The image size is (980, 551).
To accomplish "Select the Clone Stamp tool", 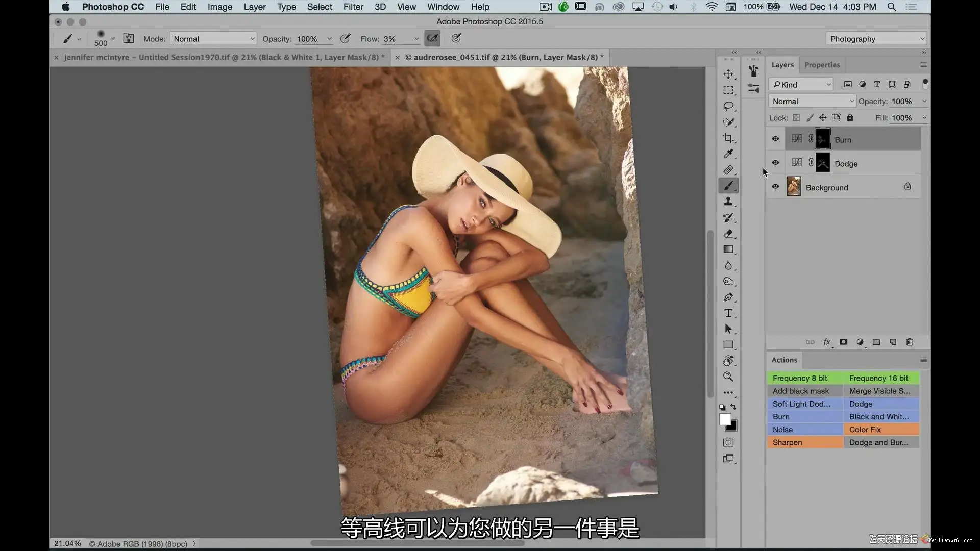I will click(728, 202).
